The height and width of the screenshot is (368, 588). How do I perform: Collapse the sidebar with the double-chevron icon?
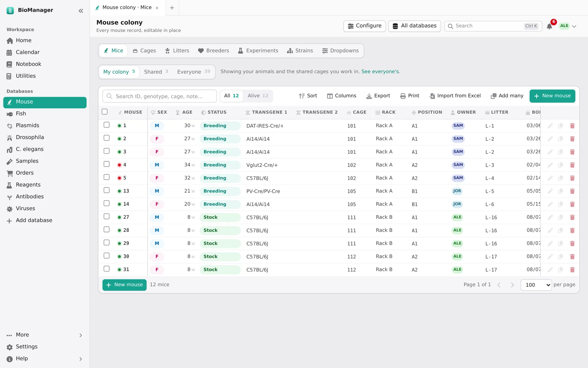81,11
